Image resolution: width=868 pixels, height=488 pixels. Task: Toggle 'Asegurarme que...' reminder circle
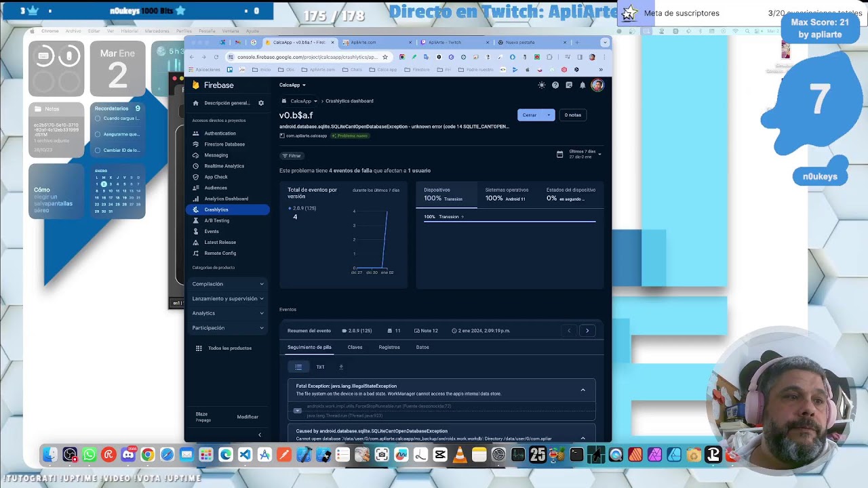coord(98,134)
